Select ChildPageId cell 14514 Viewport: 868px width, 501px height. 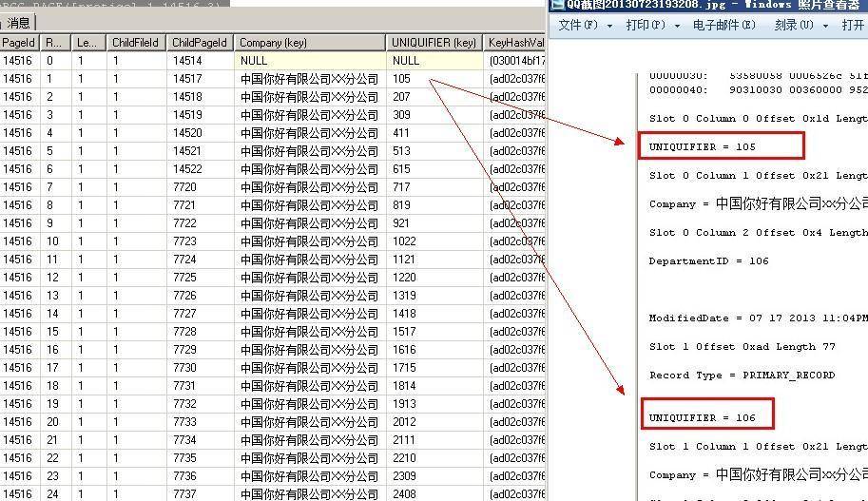[x=200, y=60]
